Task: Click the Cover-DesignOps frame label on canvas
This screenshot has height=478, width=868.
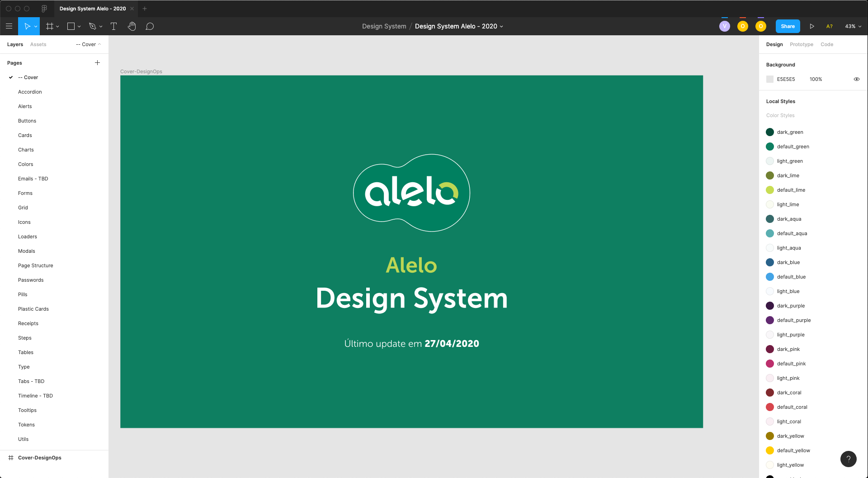Action: [x=141, y=71]
